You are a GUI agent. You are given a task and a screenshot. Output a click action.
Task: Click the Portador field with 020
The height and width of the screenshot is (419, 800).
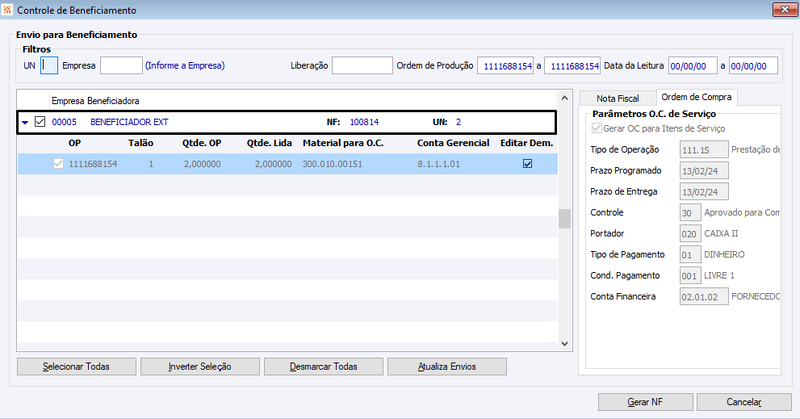coord(690,233)
